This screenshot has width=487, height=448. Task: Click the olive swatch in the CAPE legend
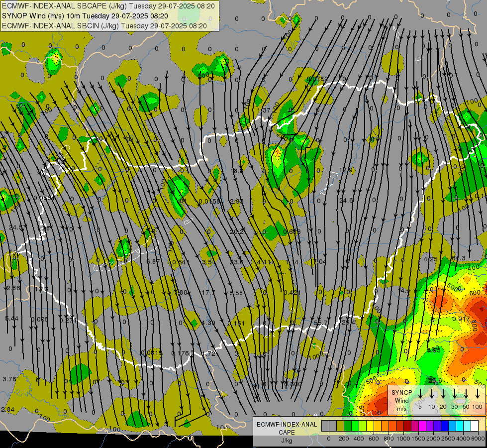[340, 426]
